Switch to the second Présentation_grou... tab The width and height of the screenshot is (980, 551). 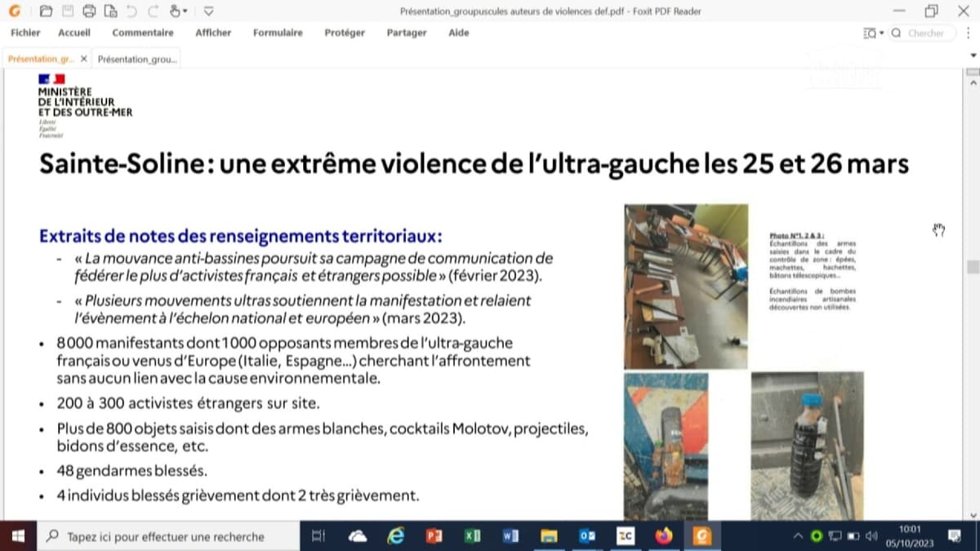click(x=137, y=60)
